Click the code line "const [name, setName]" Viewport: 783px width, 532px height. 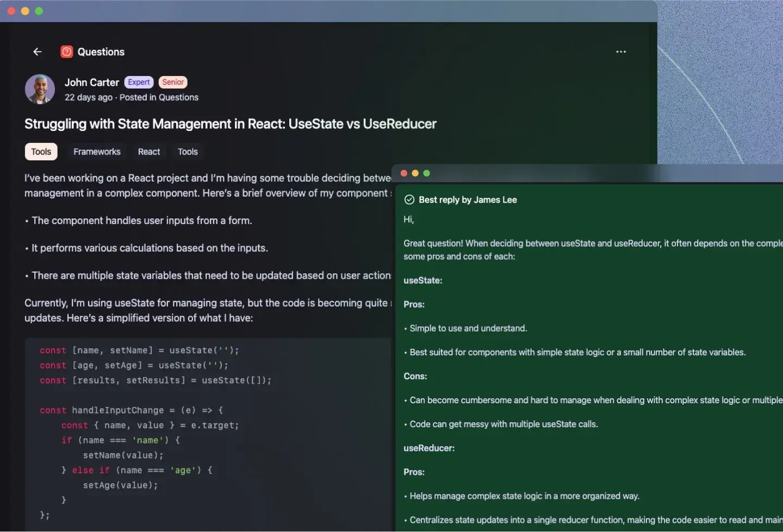(139, 351)
